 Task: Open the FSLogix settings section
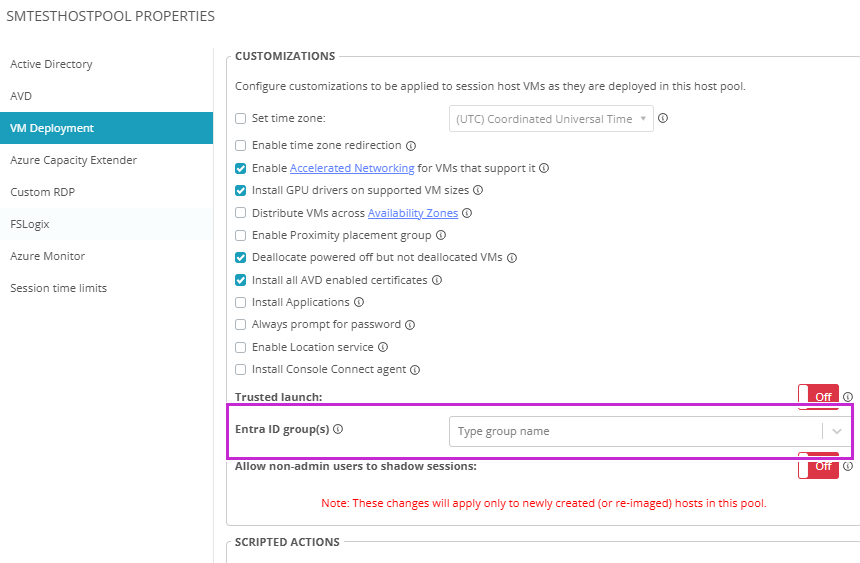tap(30, 224)
